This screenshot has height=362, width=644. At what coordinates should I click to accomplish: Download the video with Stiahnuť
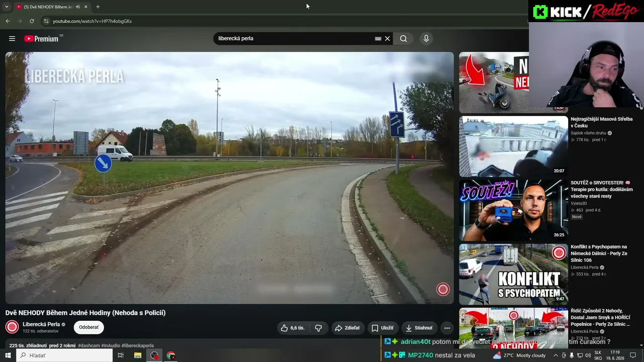(x=419, y=328)
